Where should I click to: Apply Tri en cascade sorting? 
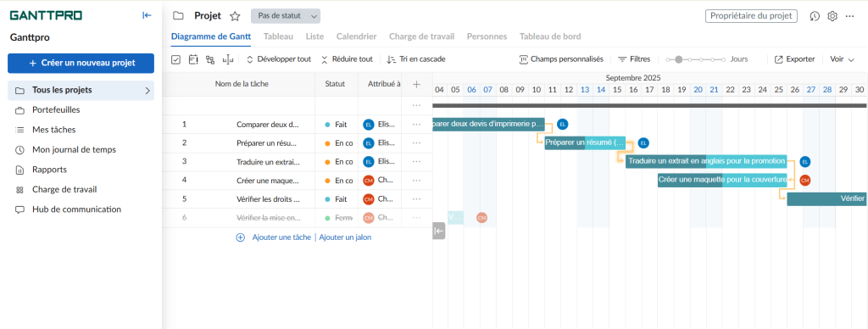click(x=415, y=59)
